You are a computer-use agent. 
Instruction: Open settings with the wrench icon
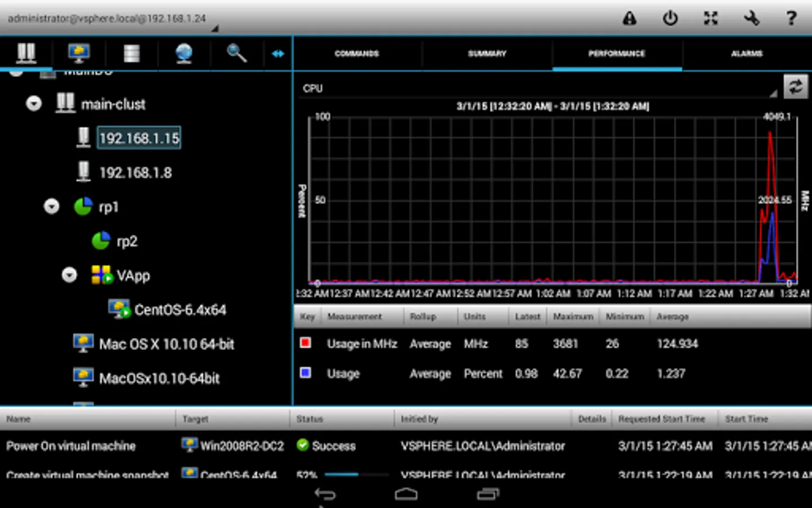pyautogui.click(x=751, y=19)
